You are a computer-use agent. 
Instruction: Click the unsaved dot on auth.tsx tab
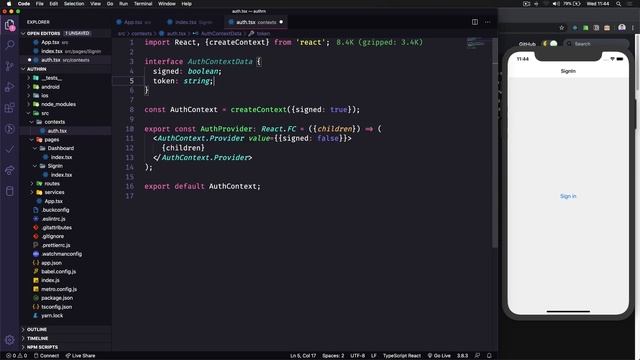coord(281,22)
